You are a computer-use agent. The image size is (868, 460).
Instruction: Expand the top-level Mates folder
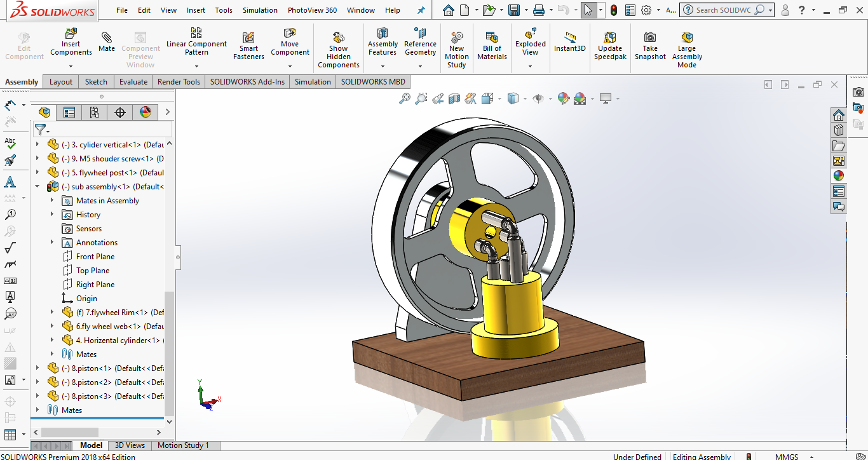tap(37, 410)
